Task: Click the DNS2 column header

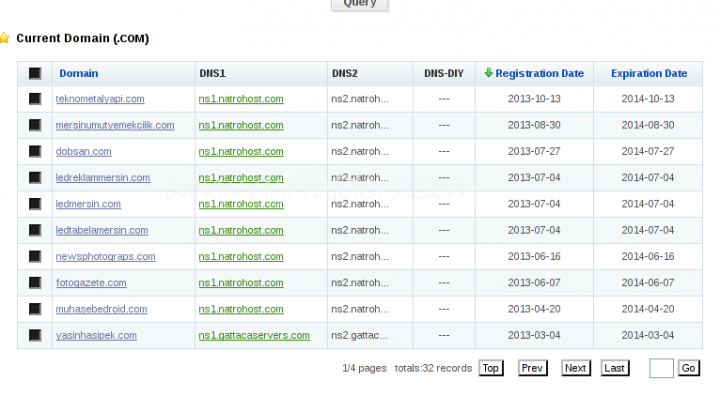Action: pos(344,73)
